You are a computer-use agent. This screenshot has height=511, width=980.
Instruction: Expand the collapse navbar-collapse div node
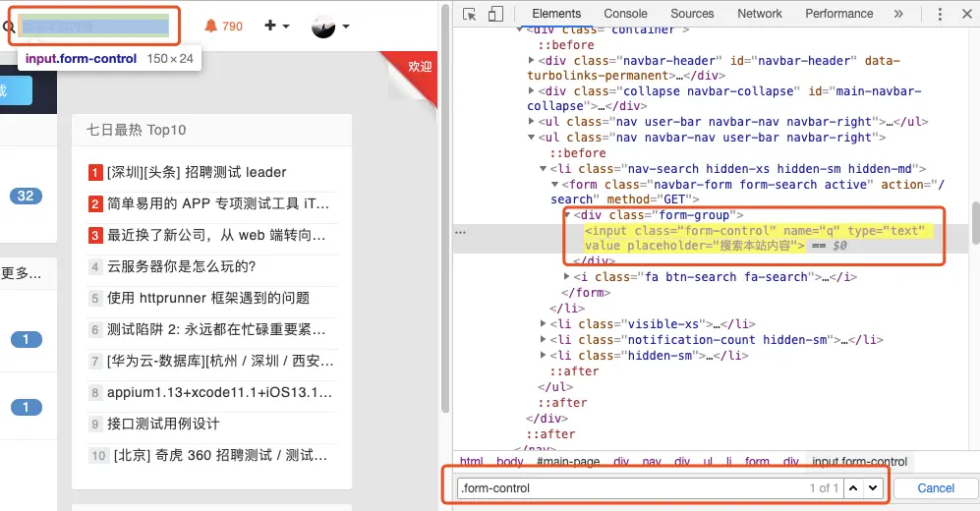(531, 91)
